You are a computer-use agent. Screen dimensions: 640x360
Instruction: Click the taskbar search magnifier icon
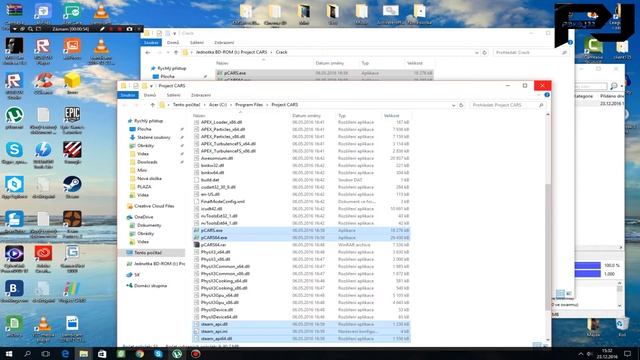[x=27, y=354]
